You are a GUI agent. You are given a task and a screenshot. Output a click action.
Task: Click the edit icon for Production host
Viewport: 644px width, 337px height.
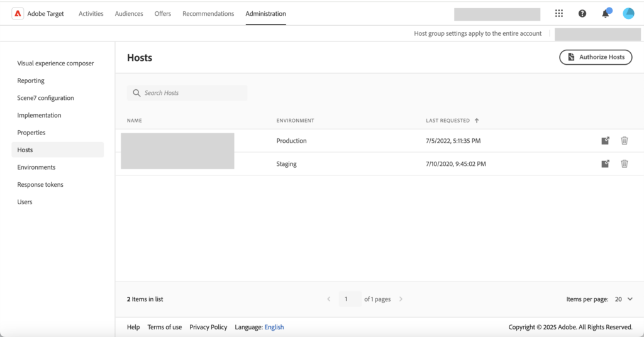(x=606, y=141)
